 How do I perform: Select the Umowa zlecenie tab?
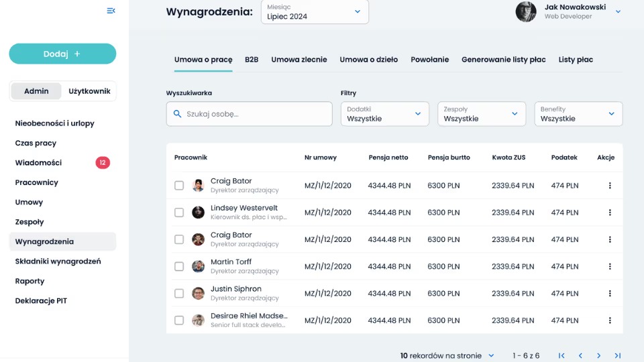tap(299, 60)
